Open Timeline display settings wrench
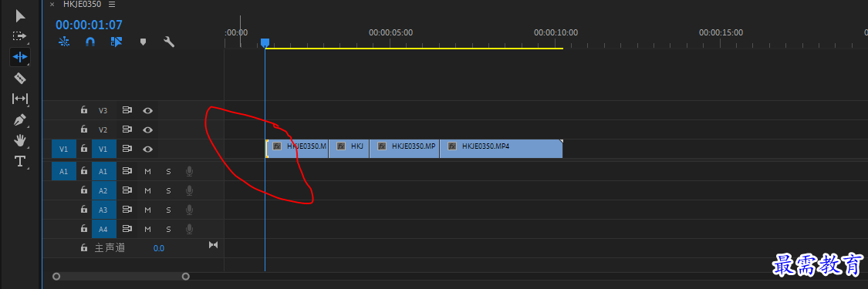868x289 pixels. coord(169,42)
